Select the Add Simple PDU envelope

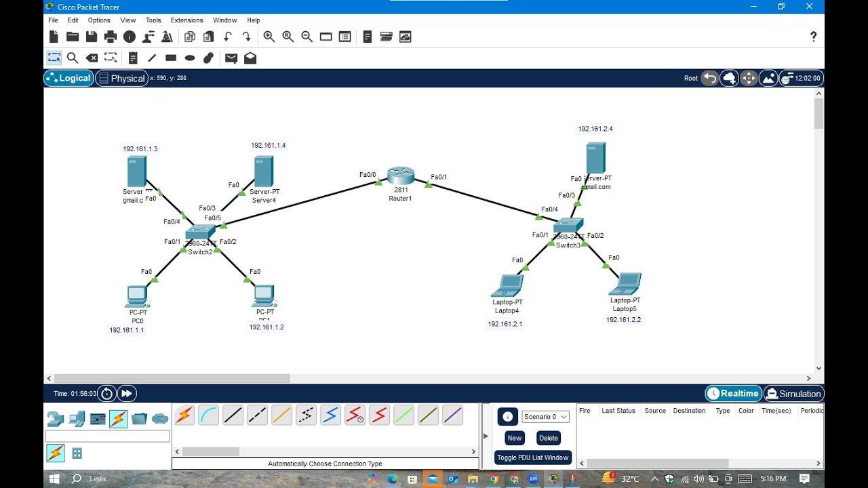(x=231, y=58)
